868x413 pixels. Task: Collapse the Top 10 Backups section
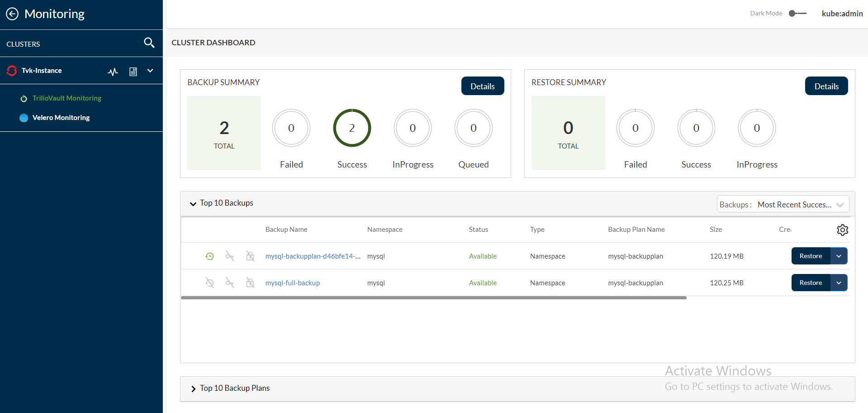pyautogui.click(x=193, y=204)
